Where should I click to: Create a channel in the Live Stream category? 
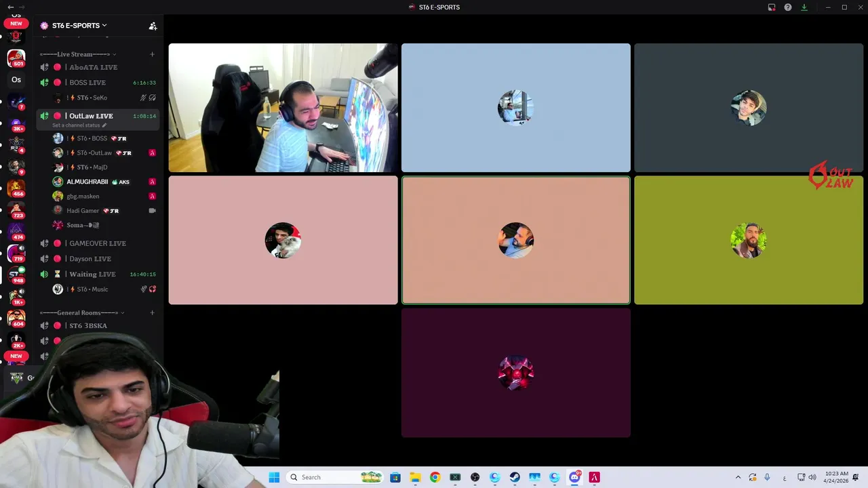(x=152, y=54)
